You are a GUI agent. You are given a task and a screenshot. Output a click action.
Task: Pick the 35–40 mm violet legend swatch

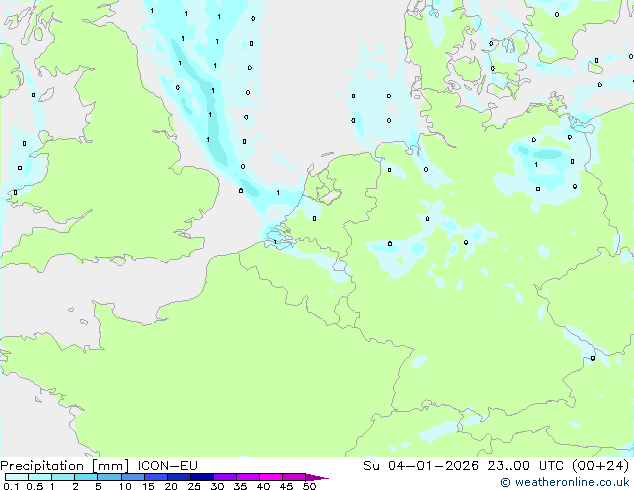pyautogui.click(x=247, y=477)
